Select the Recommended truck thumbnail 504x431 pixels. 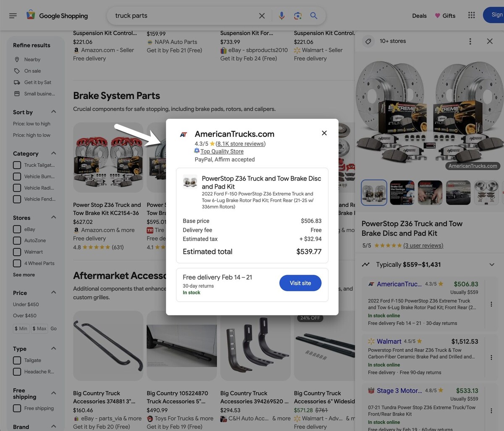coord(458,192)
